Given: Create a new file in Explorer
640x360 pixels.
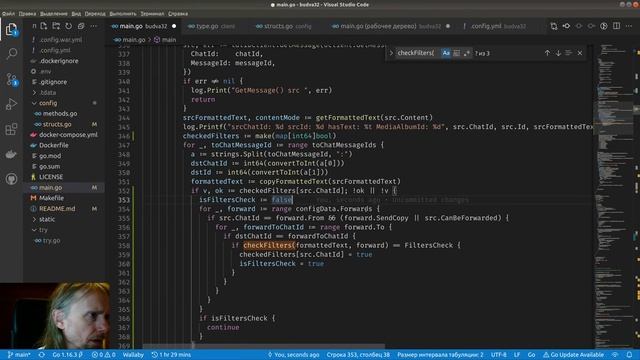Looking at the screenshot, I should pyautogui.click(x=44, y=26).
